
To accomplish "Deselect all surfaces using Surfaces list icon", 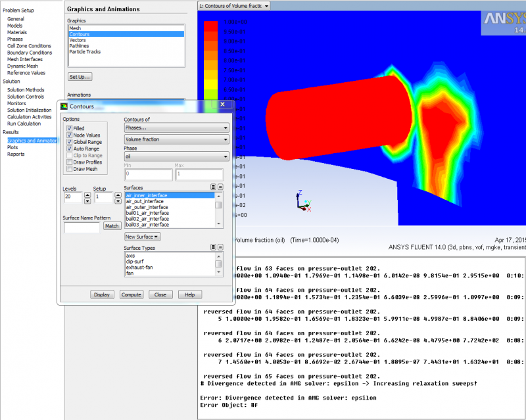I will (220, 187).
